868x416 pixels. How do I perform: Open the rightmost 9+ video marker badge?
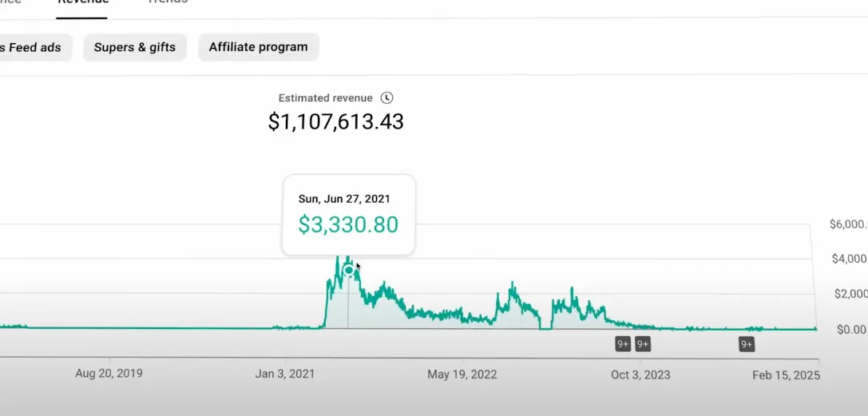pyautogui.click(x=747, y=344)
